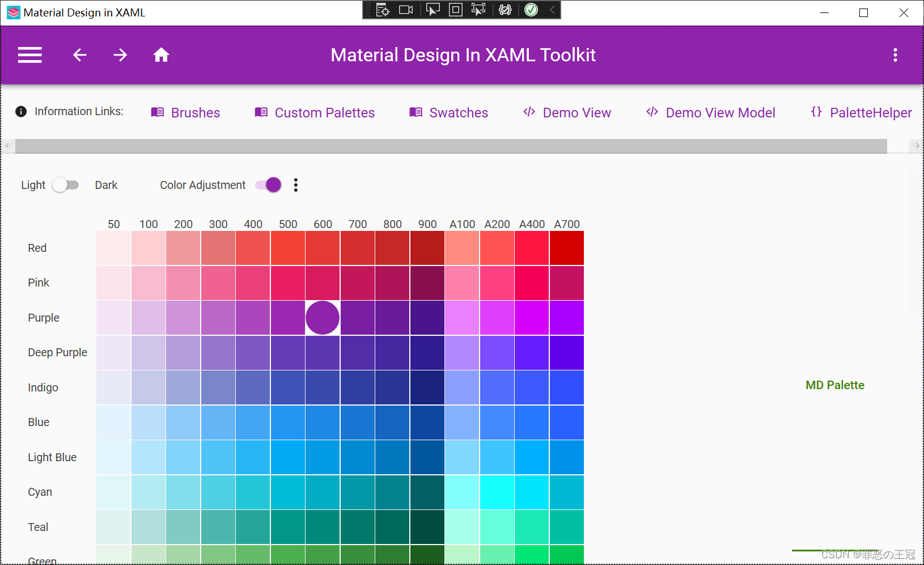This screenshot has width=924, height=565.
Task: Click the book icon beside Brushes
Action: (158, 112)
